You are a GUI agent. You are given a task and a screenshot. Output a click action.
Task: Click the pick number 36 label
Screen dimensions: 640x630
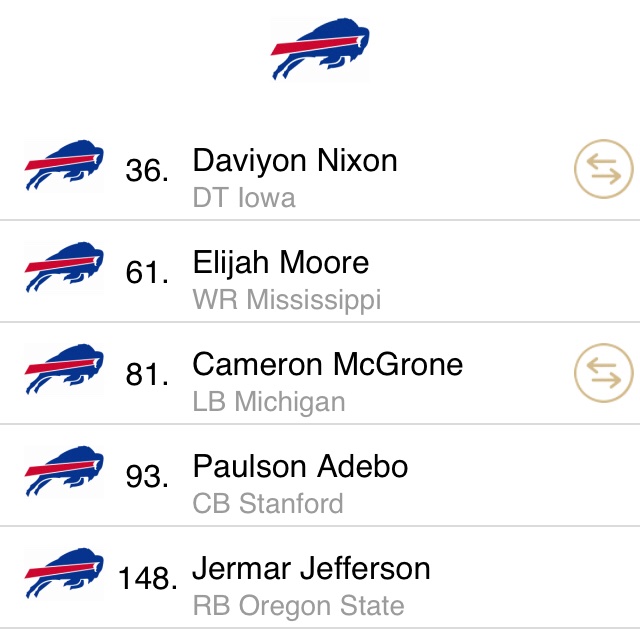(x=147, y=171)
